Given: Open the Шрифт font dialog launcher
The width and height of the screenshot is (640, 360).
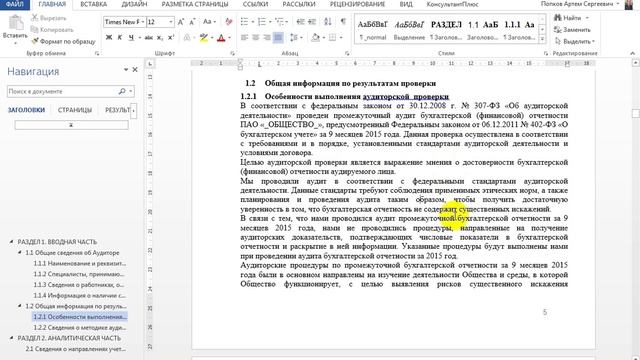Looking at the screenshot, I should tap(233, 53).
